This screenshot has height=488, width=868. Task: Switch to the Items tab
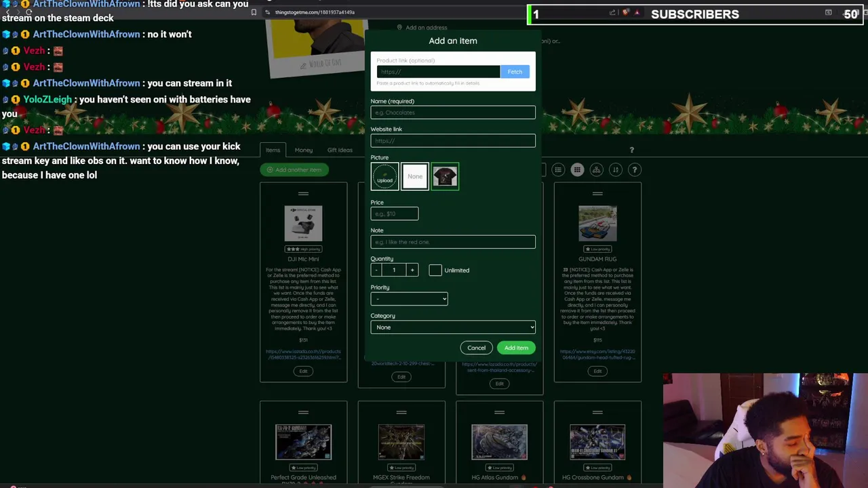click(x=273, y=150)
